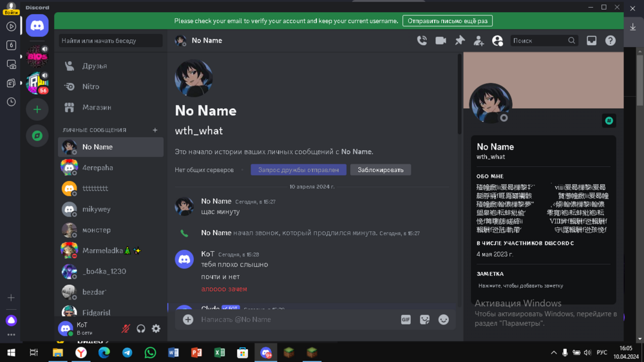644x362 pixels.
Task: Open the ttttttttt conversation
Action: (x=111, y=188)
